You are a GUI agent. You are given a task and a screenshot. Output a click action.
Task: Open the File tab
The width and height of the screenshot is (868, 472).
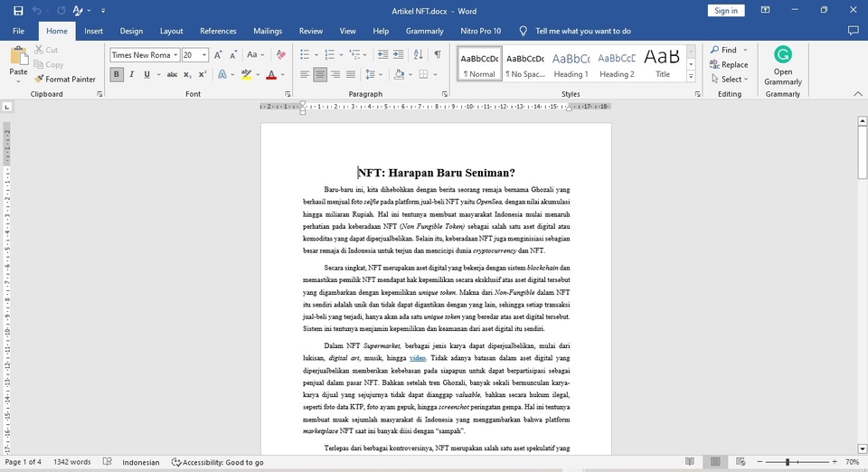coord(18,31)
